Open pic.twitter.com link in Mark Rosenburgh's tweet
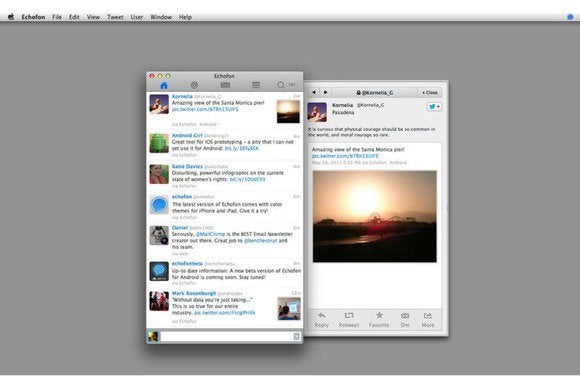Screen dimensions: 580x388 [225, 313]
